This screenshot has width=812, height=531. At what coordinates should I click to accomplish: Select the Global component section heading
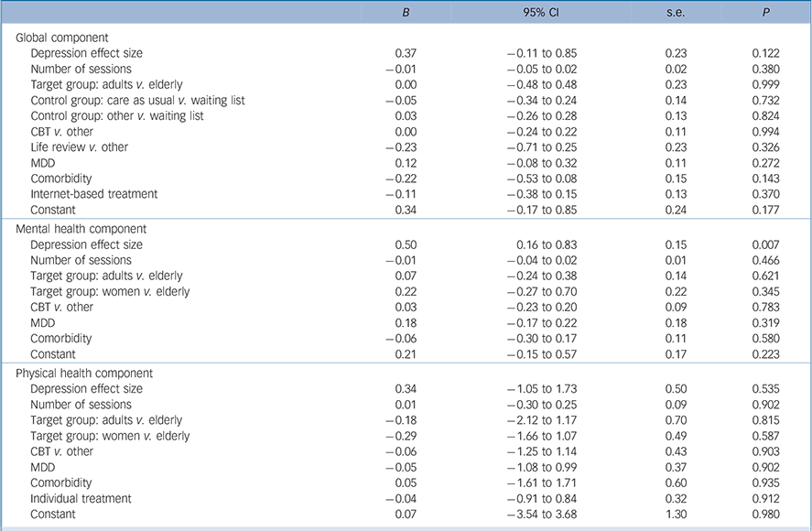63,38
